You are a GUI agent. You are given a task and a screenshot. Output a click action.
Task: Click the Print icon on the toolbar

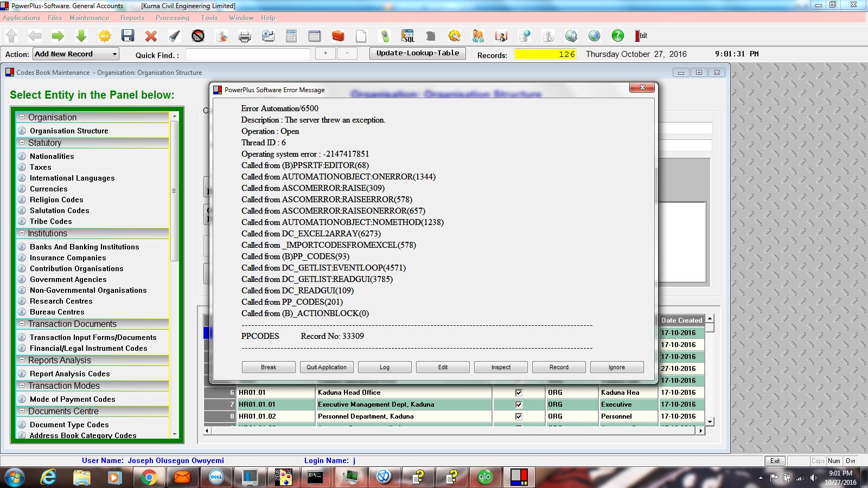[x=245, y=36]
